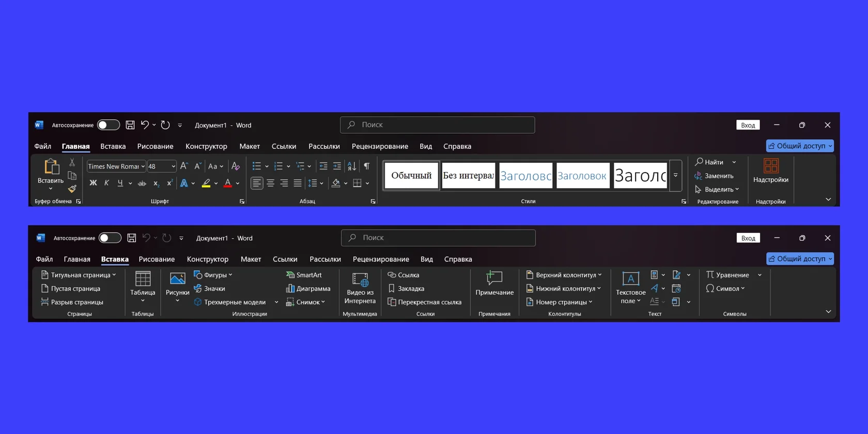Apply the yellow text highlight color

coord(206,183)
